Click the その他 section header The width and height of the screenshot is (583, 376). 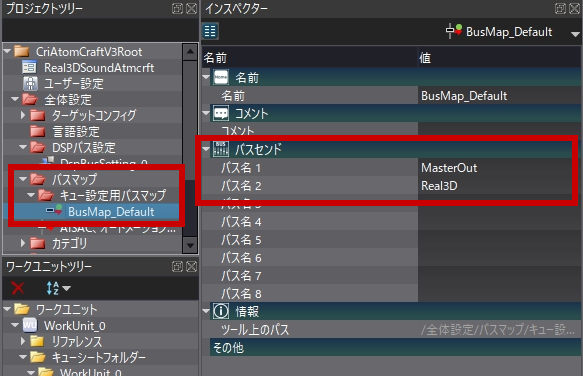(395, 347)
